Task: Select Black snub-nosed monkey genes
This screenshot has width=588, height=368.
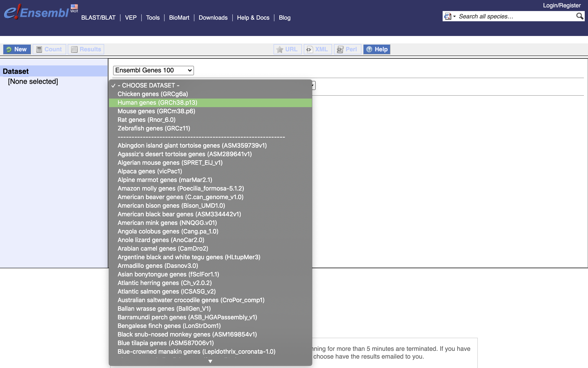Action: (x=210, y=334)
